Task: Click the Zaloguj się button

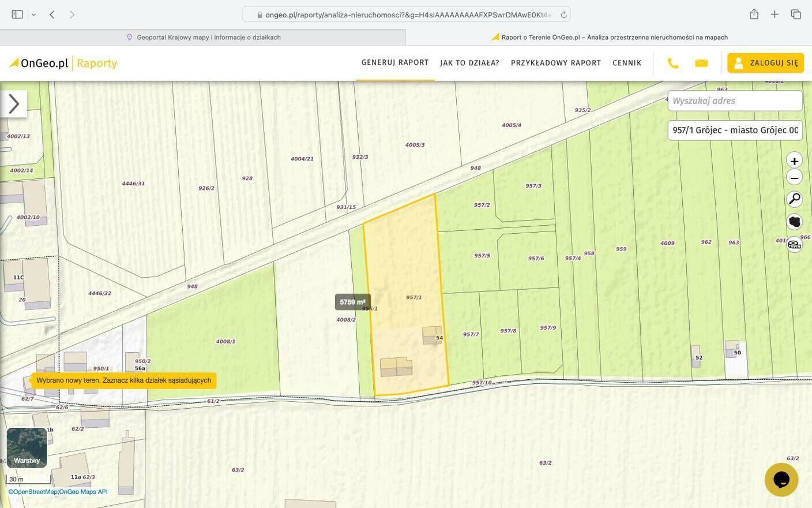Action: click(x=765, y=63)
